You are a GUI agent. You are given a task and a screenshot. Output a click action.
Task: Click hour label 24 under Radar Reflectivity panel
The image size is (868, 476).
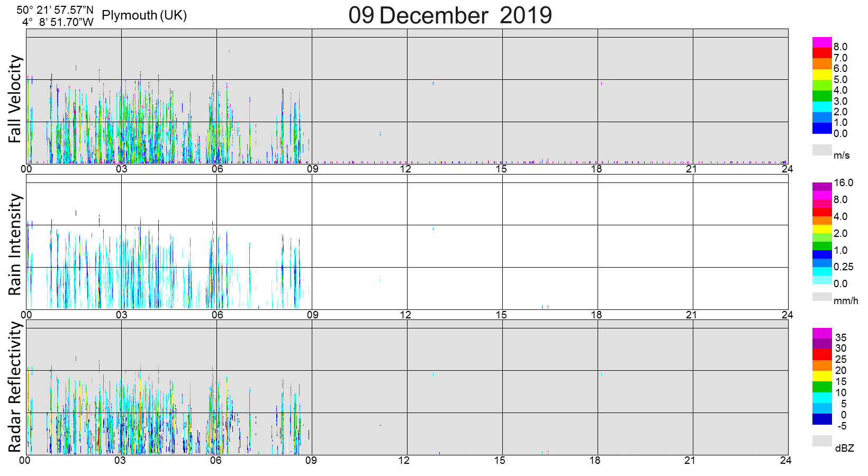pyautogui.click(x=785, y=460)
